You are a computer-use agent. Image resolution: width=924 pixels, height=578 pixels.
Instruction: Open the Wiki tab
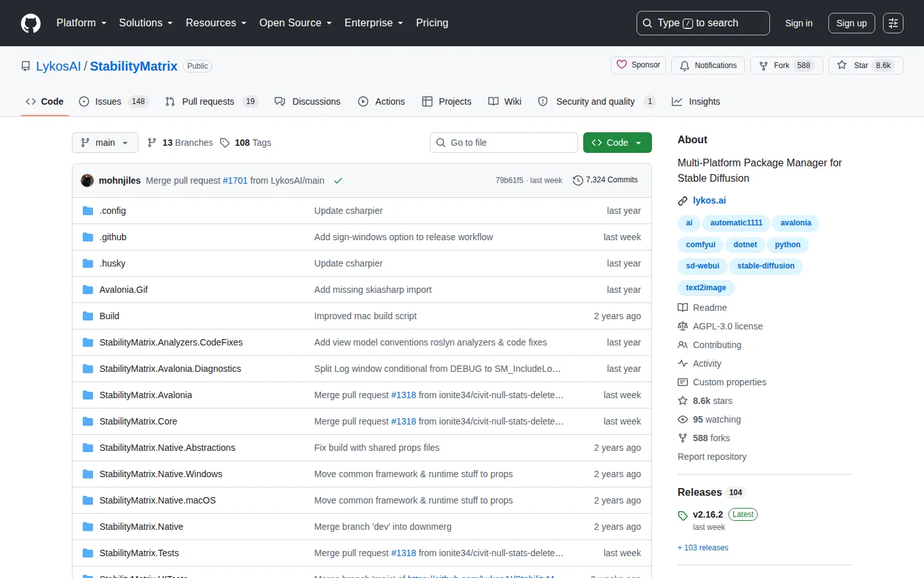(505, 101)
